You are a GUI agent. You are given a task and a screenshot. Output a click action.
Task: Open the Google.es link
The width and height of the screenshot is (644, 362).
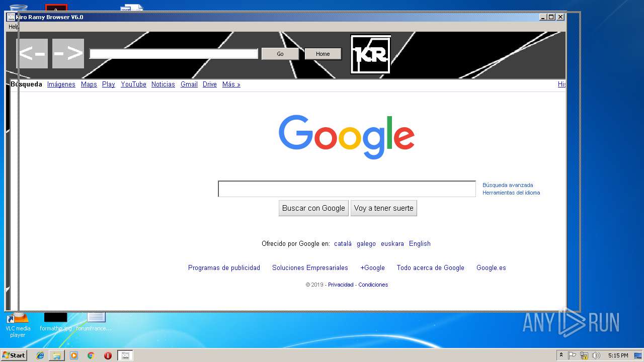click(x=491, y=268)
